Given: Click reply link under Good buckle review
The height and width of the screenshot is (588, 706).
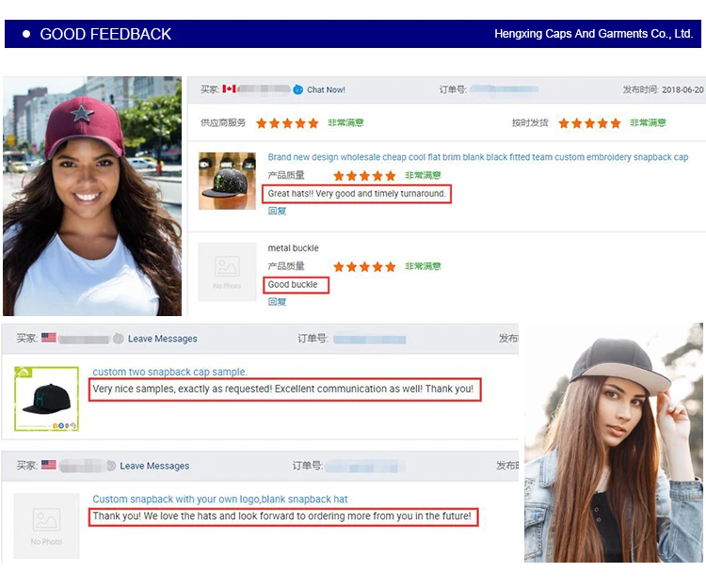Looking at the screenshot, I should 277,302.
